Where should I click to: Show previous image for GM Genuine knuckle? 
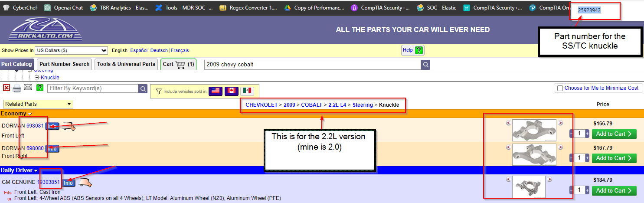(x=508, y=179)
